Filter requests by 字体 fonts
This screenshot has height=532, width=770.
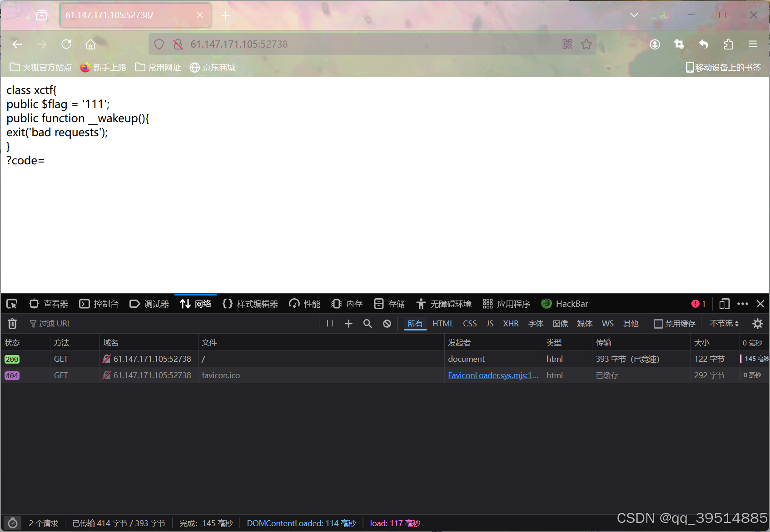pyautogui.click(x=536, y=324)
